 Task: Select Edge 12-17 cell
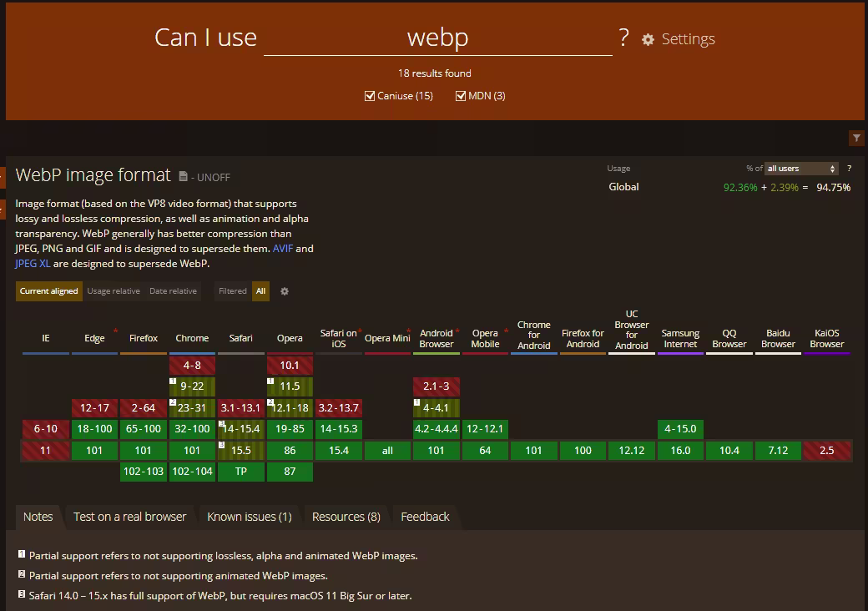click(x=94, y=408)
